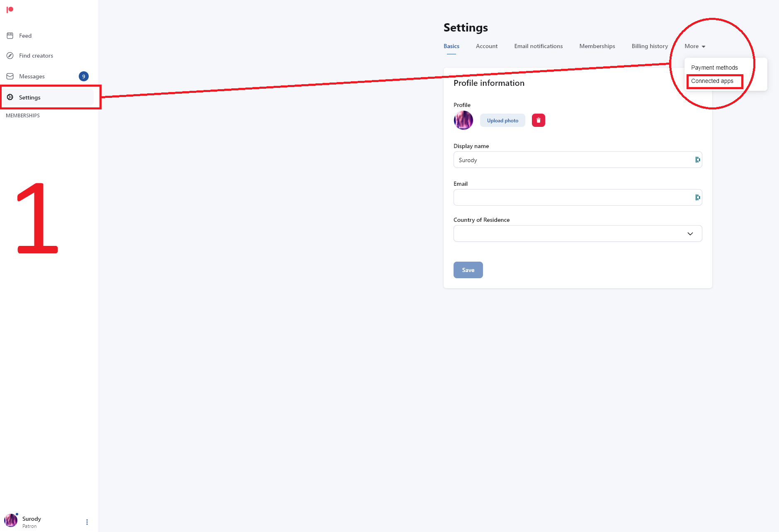The width and height of the screenshot is (779, 532).
Task: Switch to the Account tab
Action: [487, 46]
